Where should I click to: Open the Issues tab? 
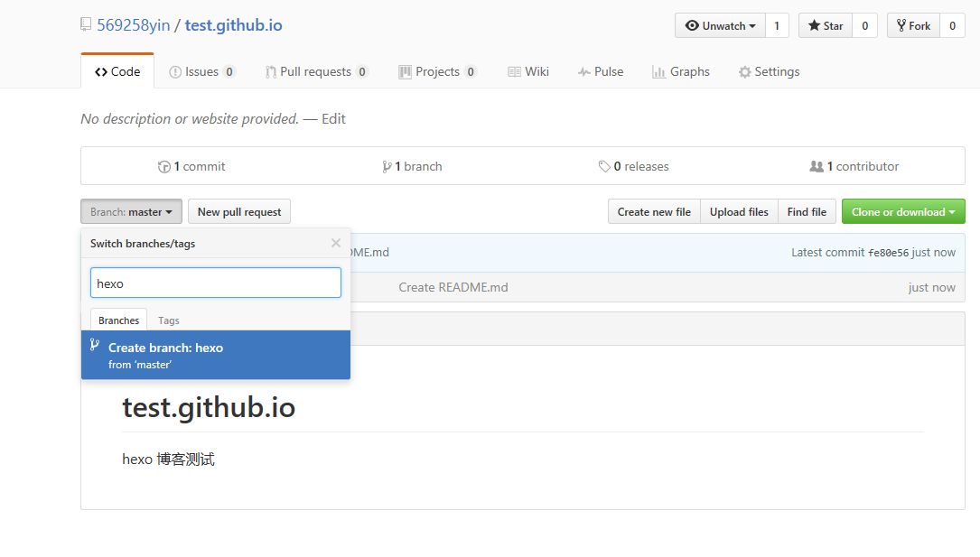pos(202,72)
